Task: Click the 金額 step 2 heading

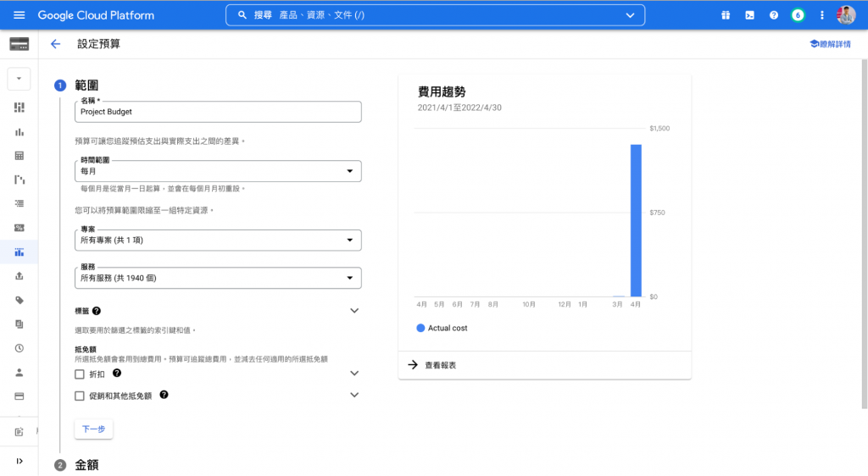Action: coord(86,465)
